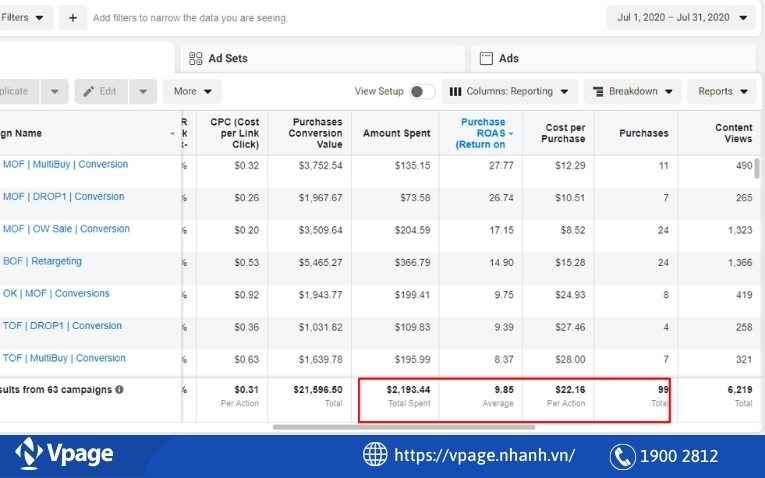The height and width of the screenshot is (478, 765).
Task: Add a filter with the plus button
Action: tap(73, 18)
